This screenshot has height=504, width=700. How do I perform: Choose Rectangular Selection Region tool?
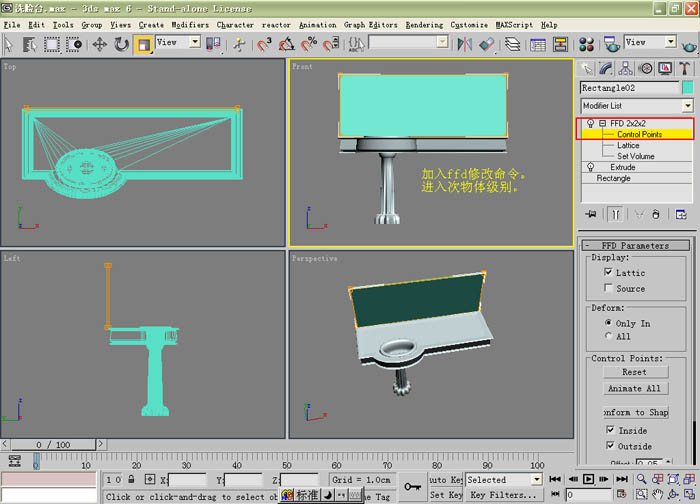point(51,44)
